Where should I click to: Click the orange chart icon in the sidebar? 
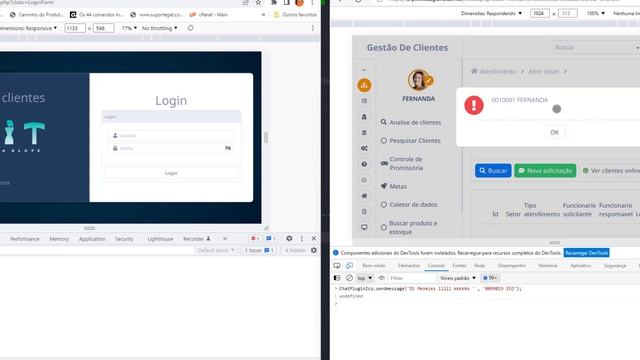click(364, 85)
